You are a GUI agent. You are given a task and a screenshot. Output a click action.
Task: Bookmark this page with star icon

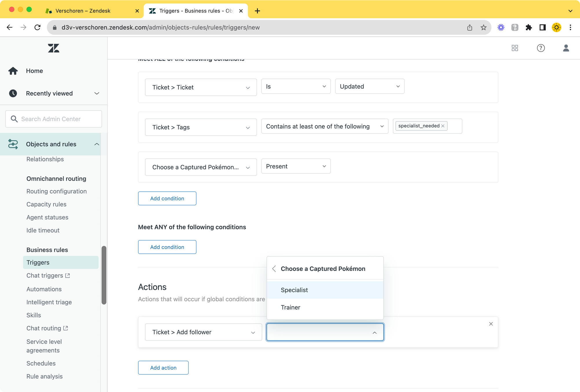483,28
